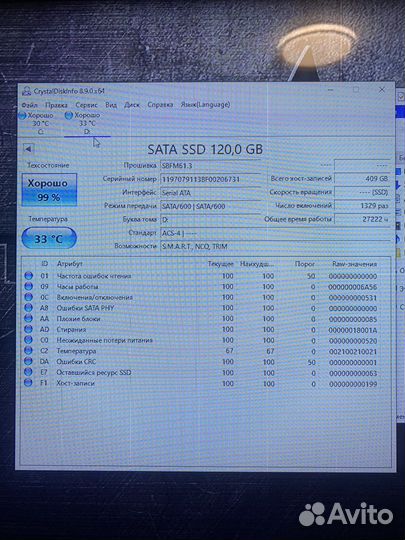Click status icon for attribute C0
Viewport: 405px width, 540px height.
click(29, 340)
